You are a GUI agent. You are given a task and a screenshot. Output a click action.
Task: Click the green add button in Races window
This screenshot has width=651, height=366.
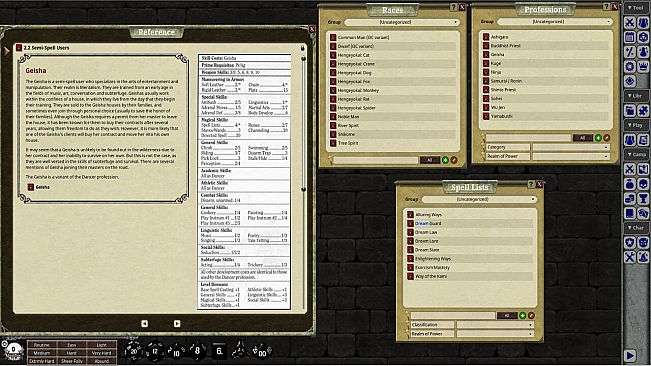[x=445, y=160]
